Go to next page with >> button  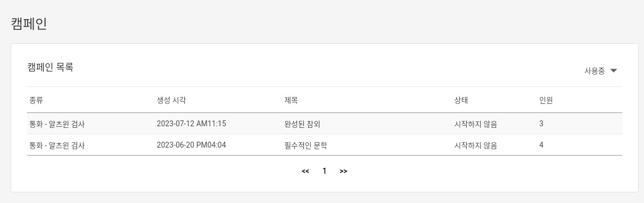[x=343, y=171]
